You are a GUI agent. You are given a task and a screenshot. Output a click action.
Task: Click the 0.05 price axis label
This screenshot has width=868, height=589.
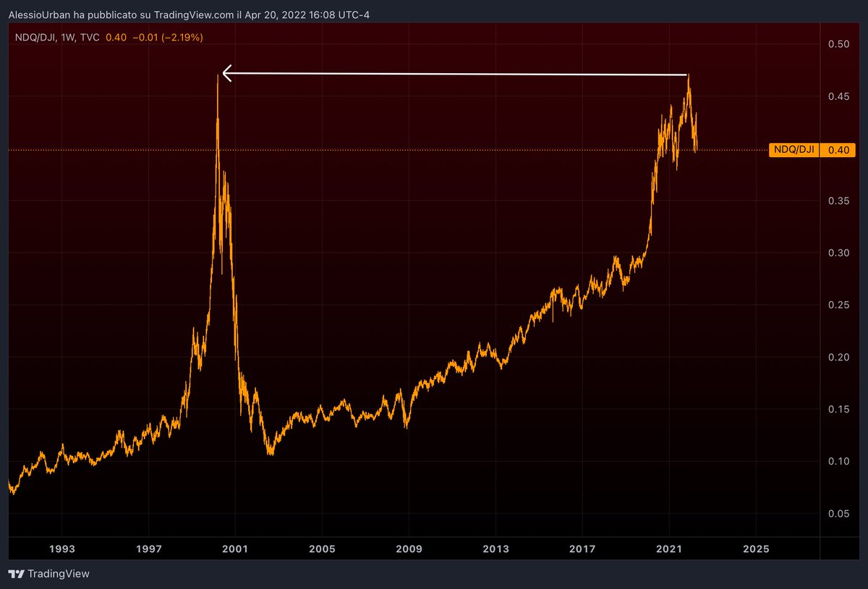[x=838, y=513]
